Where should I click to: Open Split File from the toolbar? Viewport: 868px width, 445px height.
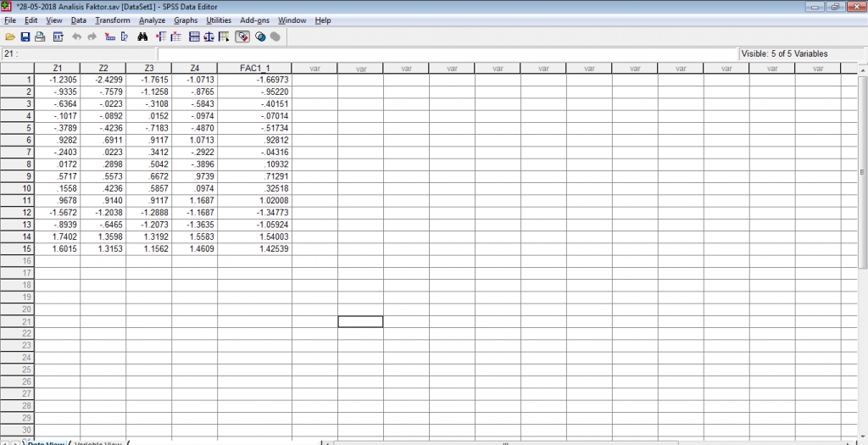tap(194, 36)
